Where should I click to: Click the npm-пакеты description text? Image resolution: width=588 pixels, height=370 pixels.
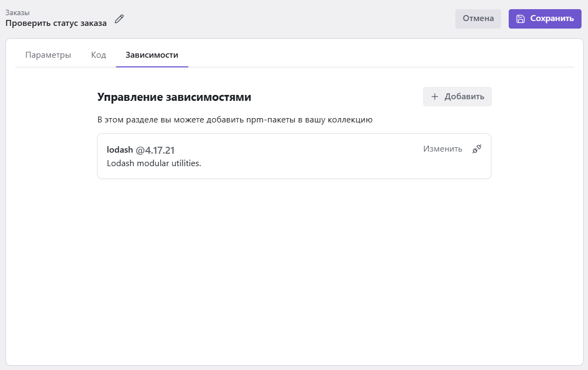pos(235,120)
